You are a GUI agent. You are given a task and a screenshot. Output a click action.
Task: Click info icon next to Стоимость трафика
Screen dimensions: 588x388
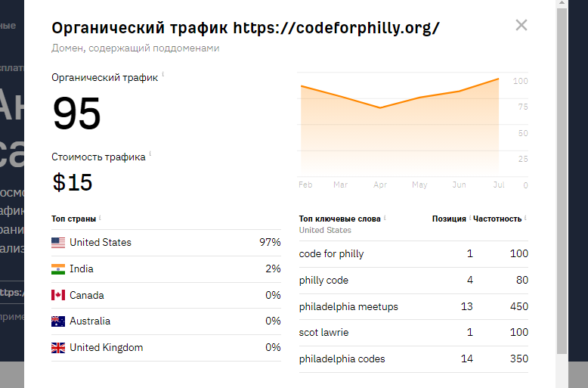pyautogui.click(x=150, y=154)
